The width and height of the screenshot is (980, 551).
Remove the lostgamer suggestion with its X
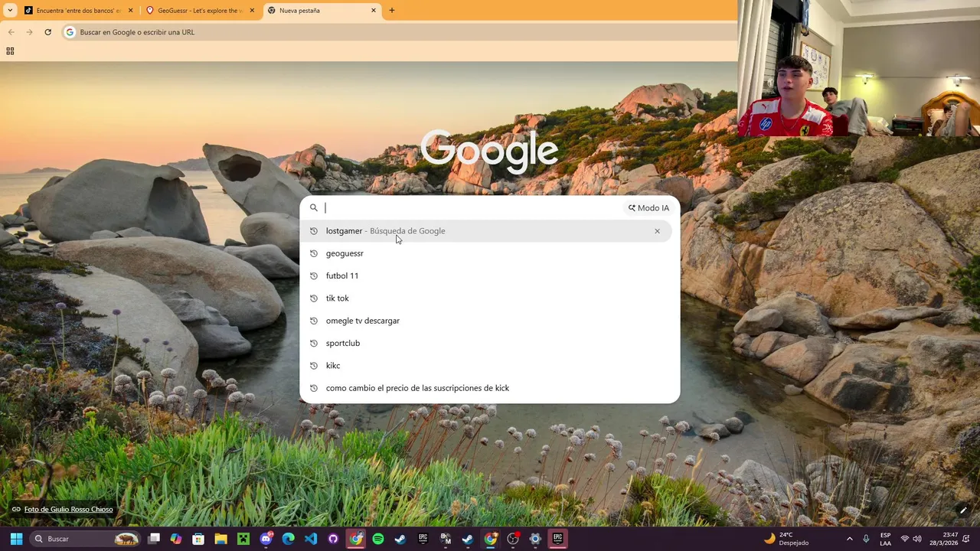coord(657,231)
